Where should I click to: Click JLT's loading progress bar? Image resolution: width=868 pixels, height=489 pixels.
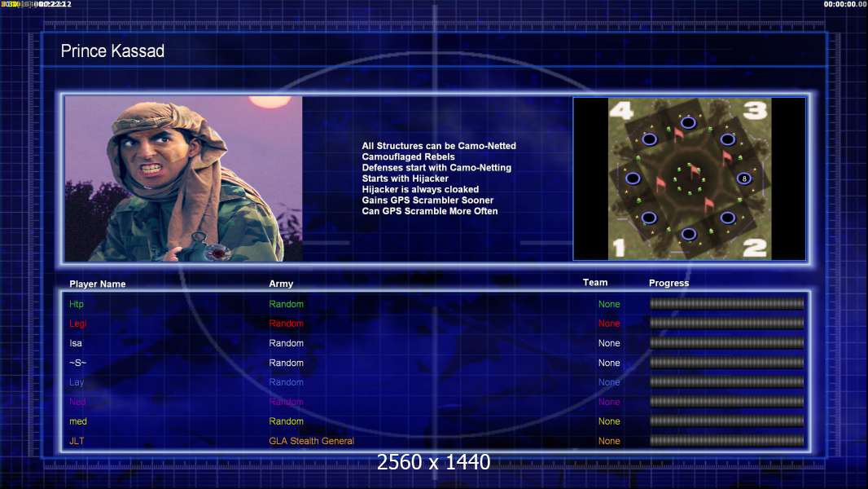727,441
